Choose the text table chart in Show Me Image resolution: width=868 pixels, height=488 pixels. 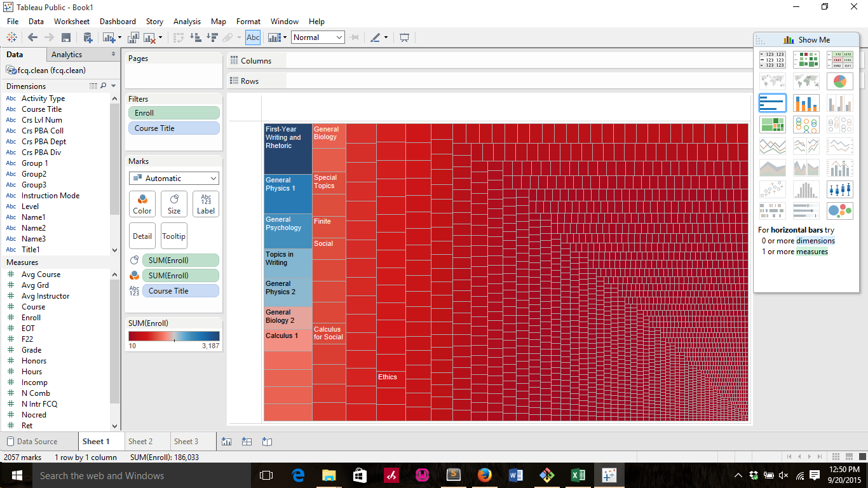pos(772,60)
